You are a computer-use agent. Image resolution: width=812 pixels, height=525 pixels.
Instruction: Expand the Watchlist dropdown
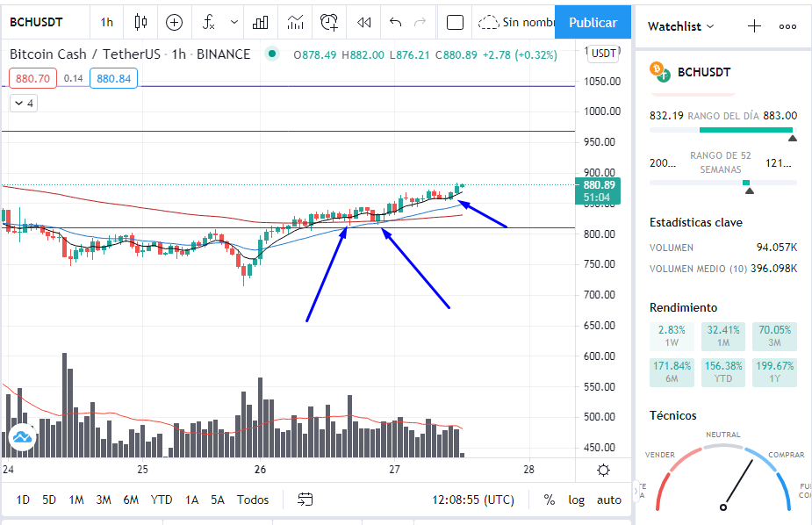pos(680,26)
